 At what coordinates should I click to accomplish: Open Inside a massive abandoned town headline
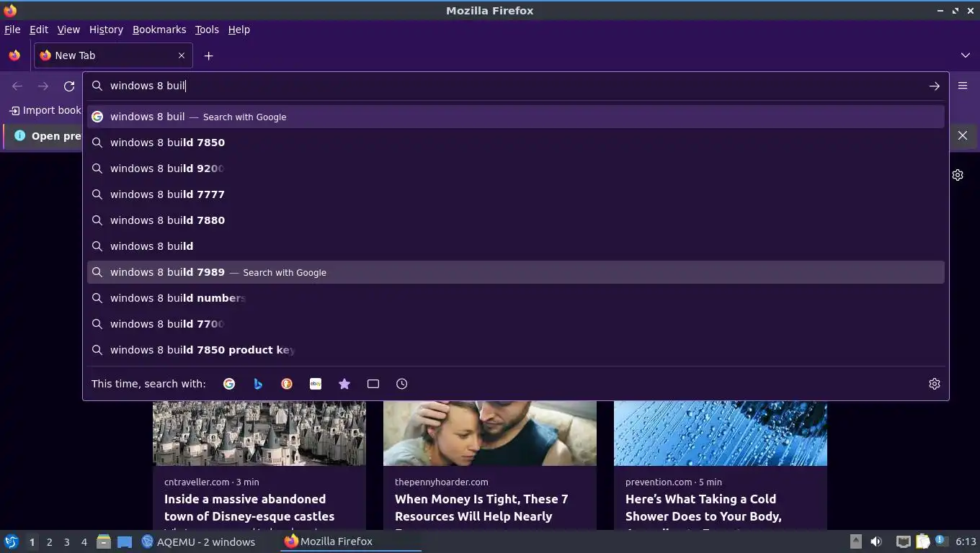click(249, 508)
